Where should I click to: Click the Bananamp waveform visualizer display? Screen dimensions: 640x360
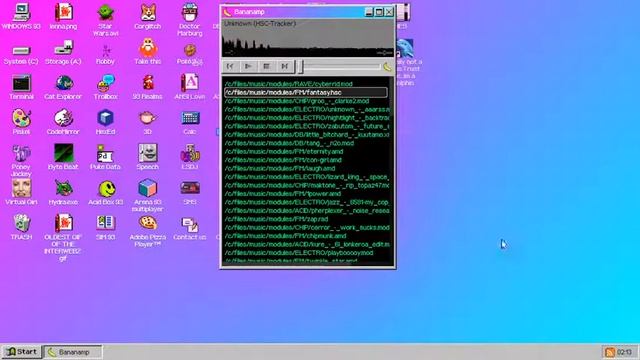coord(308,38)
